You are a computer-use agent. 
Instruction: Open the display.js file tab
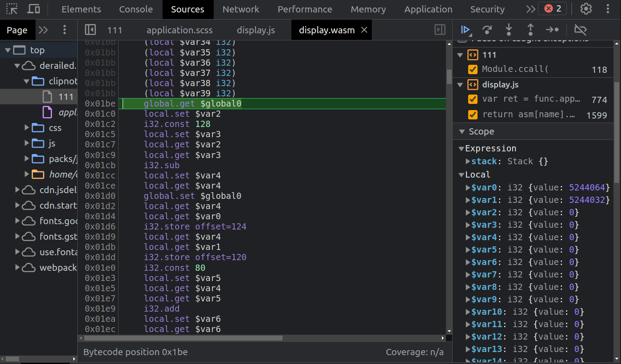(256, 30)
